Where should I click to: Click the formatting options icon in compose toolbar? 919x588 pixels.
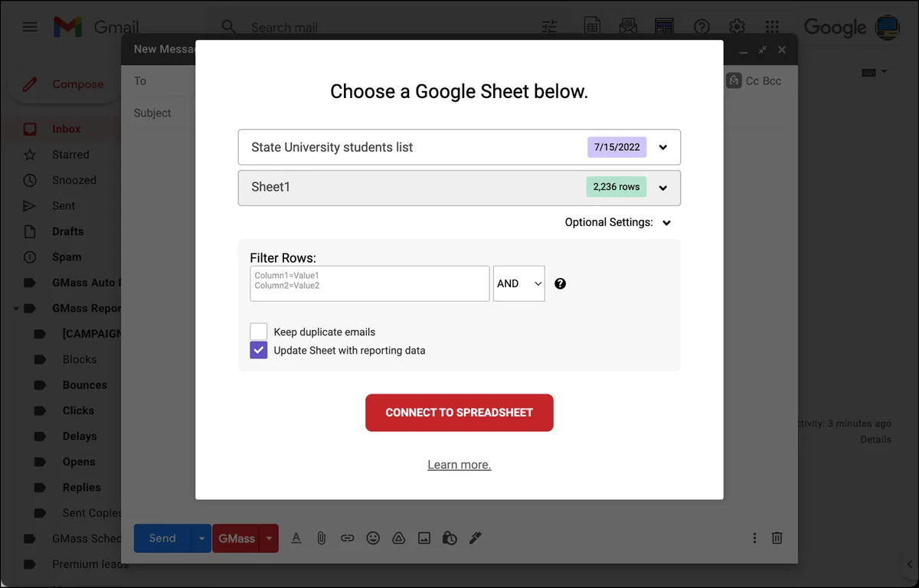(x=296, y=538)
